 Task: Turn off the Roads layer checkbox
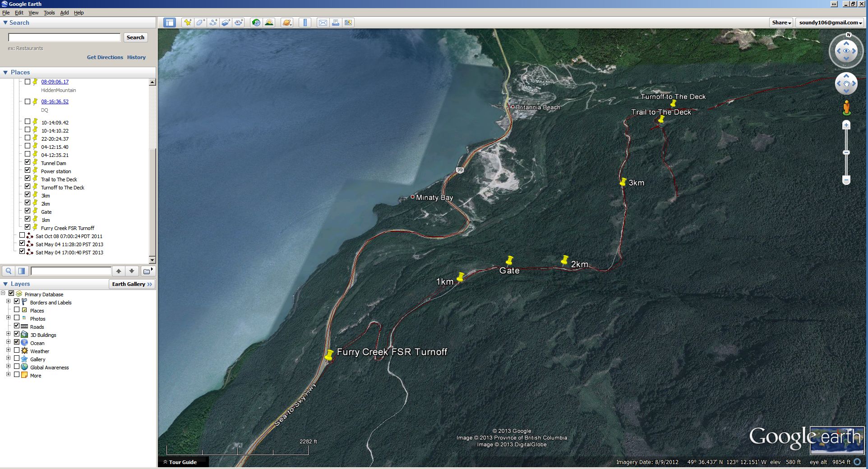coord(17,326)
